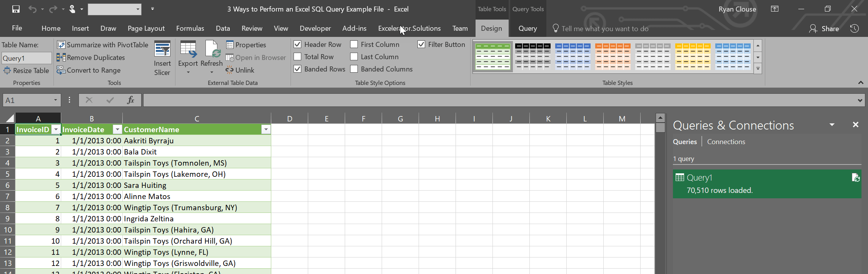This screenshot has width=868, height=274.
Task: Click Tell me what you want to do box
Action: [x=605, y=28]
